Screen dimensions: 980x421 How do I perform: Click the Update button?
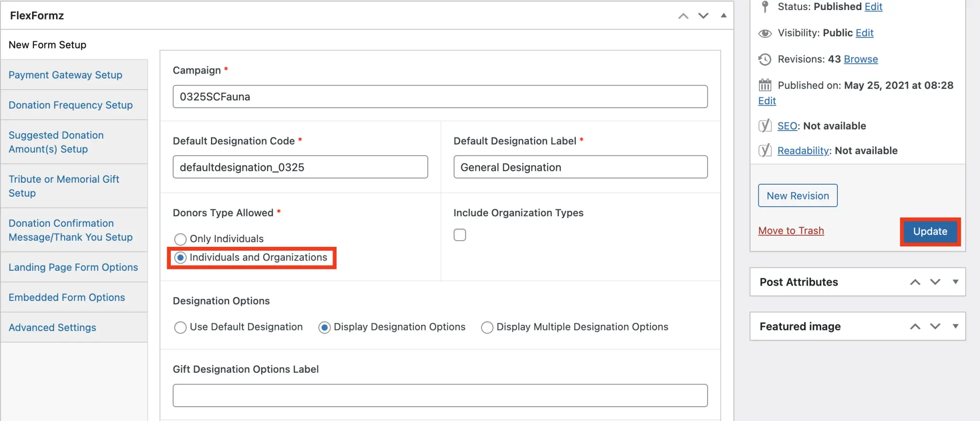(x=930, y=232)
